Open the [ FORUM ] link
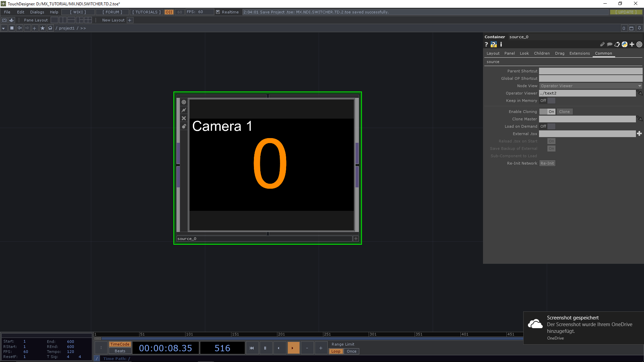The width and height of the screenshot is (644, 362). (112, 12)
